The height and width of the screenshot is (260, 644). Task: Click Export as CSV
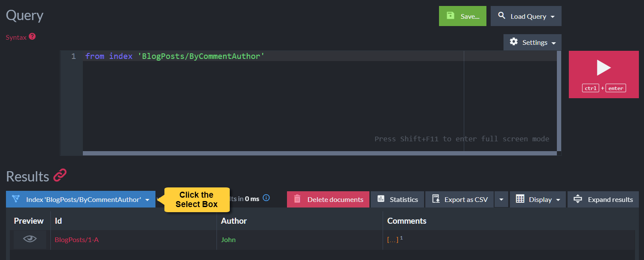(x=460, y=199)
